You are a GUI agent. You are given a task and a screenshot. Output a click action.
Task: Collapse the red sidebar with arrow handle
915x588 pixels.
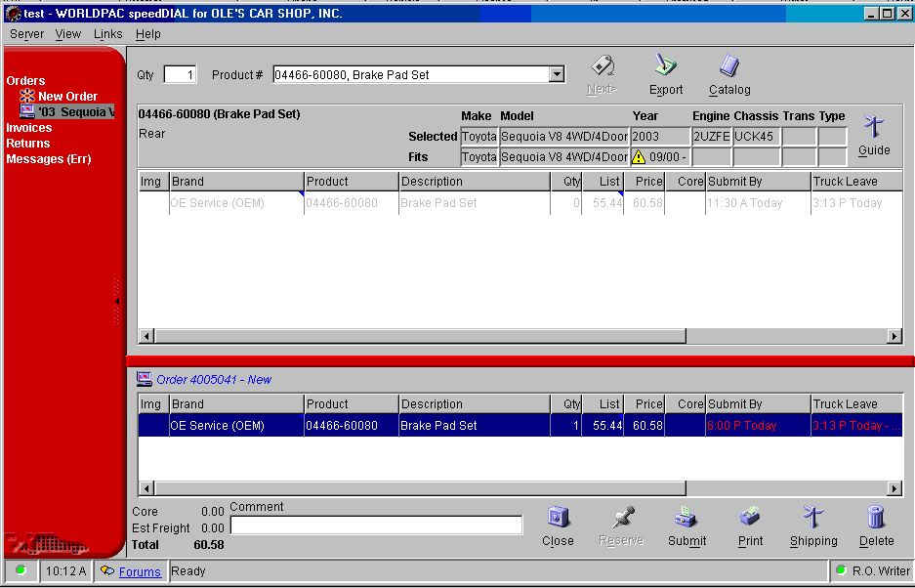click(117, 301)
